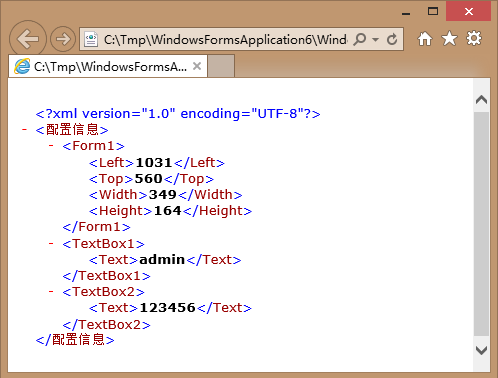Open the Tools gear icon
The width and height of the screenshot is (498, 378).
[x=474, y=38]
